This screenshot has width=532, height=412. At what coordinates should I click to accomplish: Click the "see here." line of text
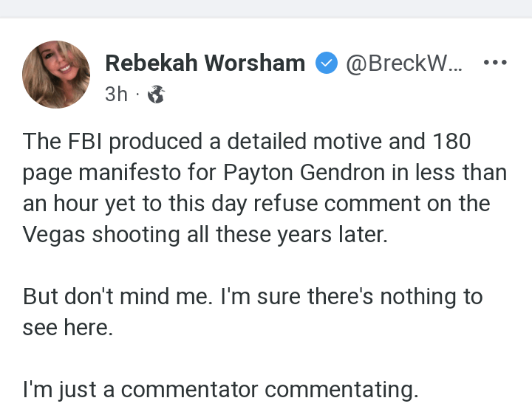click(x=68, y=327)
